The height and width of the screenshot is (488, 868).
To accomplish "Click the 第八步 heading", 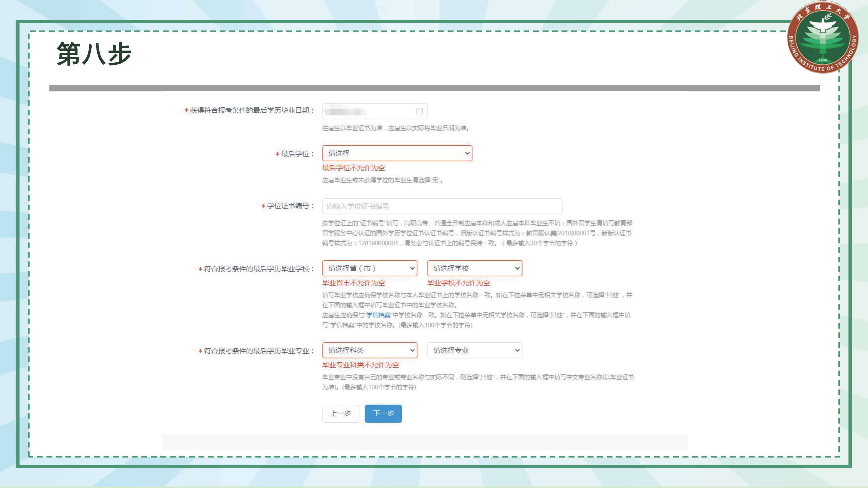I will 94,54.
